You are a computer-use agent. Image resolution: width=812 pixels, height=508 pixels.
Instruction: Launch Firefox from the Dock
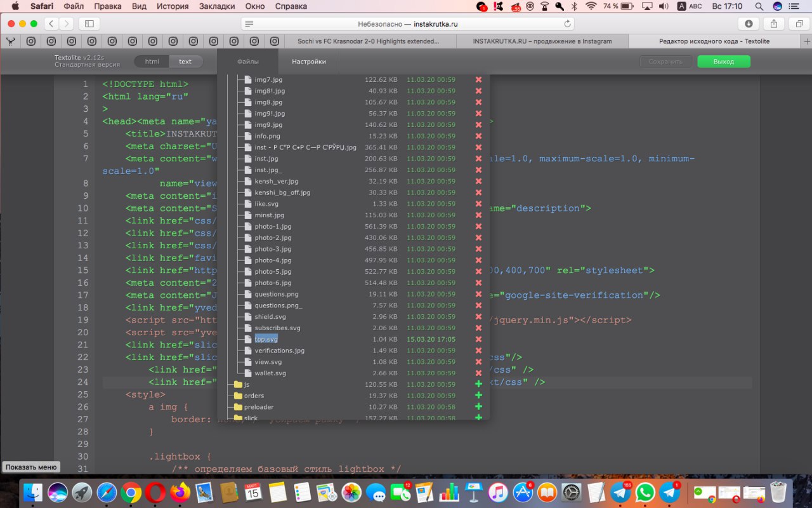point(180,492)
